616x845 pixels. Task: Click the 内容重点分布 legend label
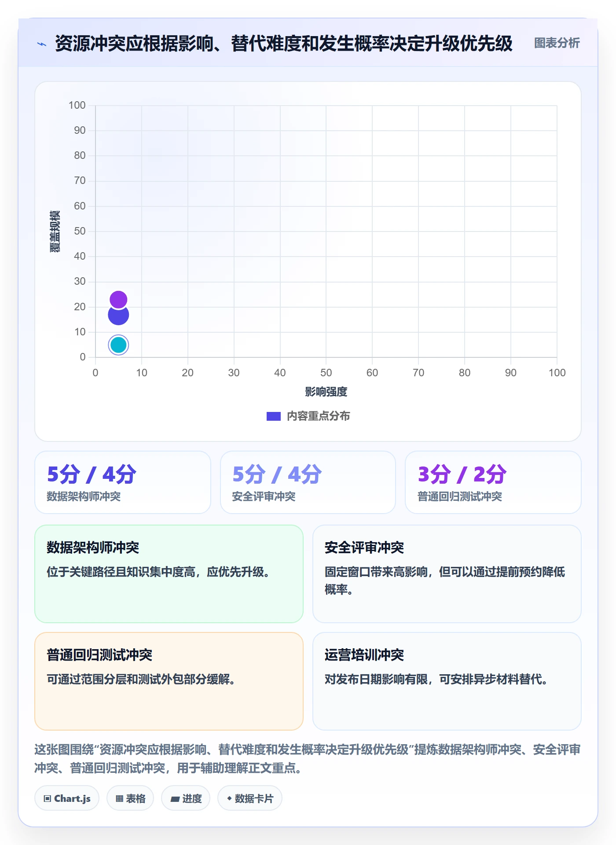[x=318, y=416]
